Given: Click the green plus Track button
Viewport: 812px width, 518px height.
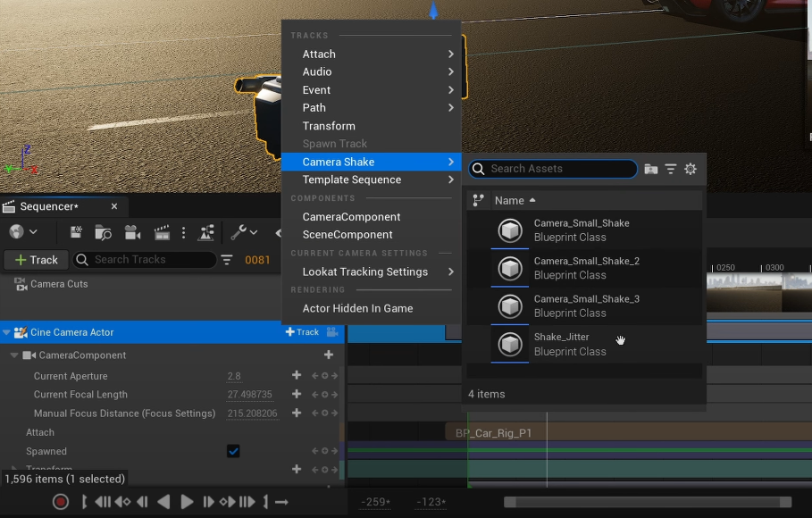Looking at the screenshot, I should (x=35, y=260).
